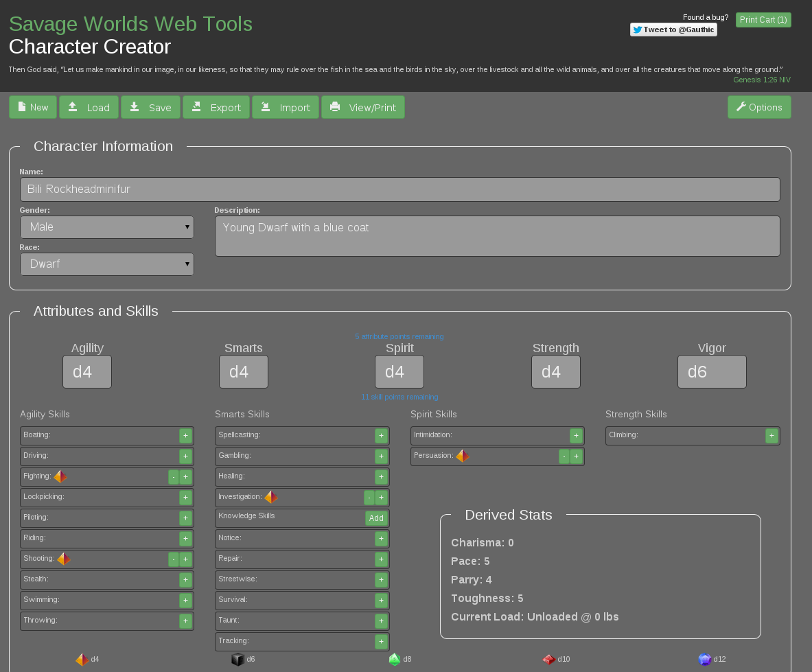Decrease the Fighting skill
This screenshot has height=672, width=812.
tap(174, 477)
